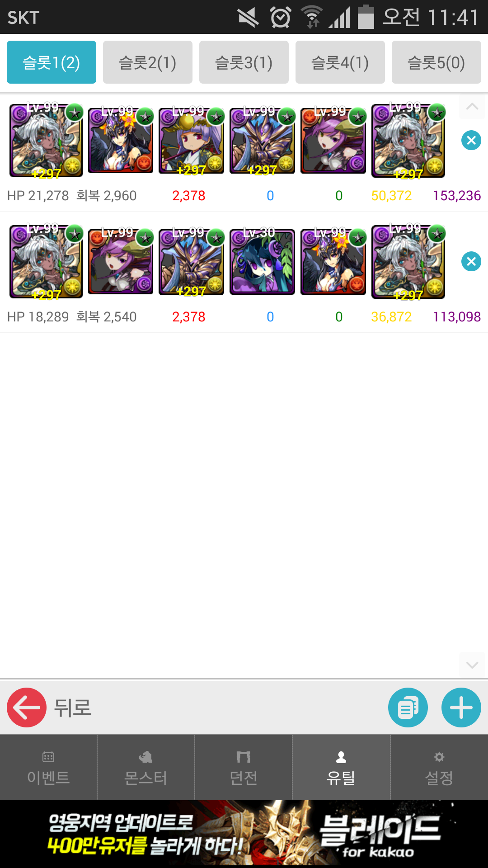Select the first team's leader monster
This screenshot has width=488, height=868.
pos(46,140)
